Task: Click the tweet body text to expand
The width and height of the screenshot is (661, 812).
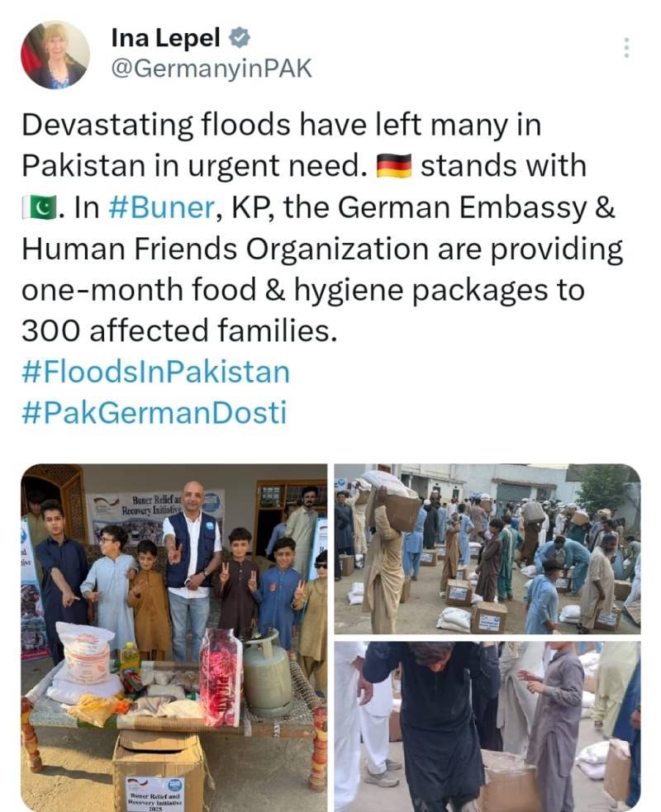Action: tap(321, 228)
